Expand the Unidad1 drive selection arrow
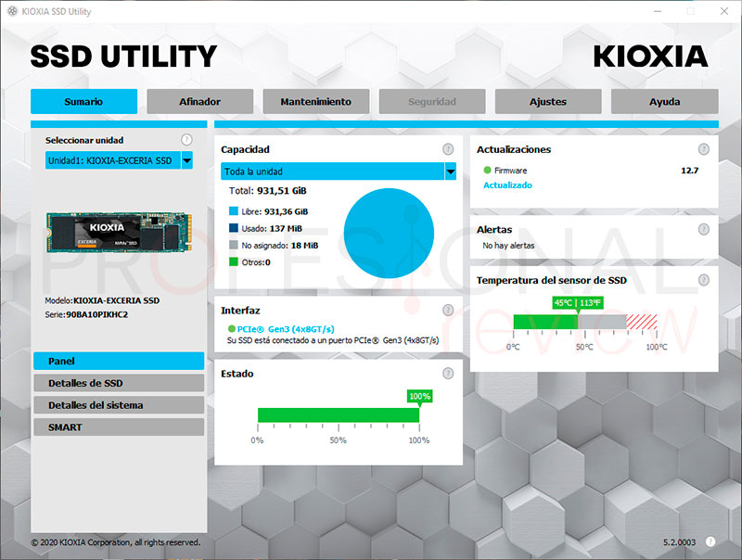This screenshot has height=560, width=742. click(x=187, y=160)
